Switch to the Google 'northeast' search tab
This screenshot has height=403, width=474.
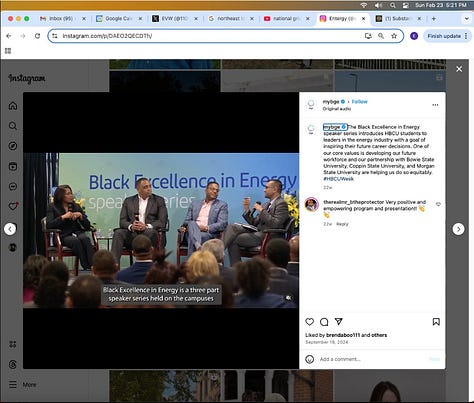tap(230, 19)
